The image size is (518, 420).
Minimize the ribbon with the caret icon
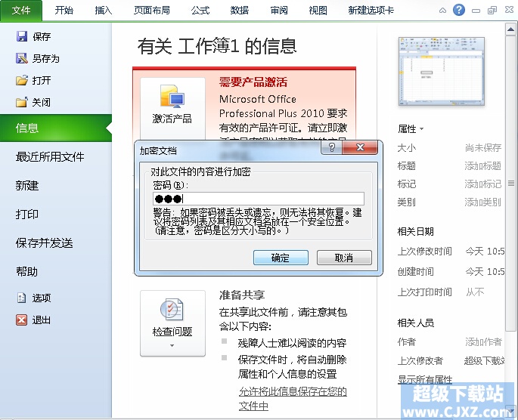pos(442,11)
